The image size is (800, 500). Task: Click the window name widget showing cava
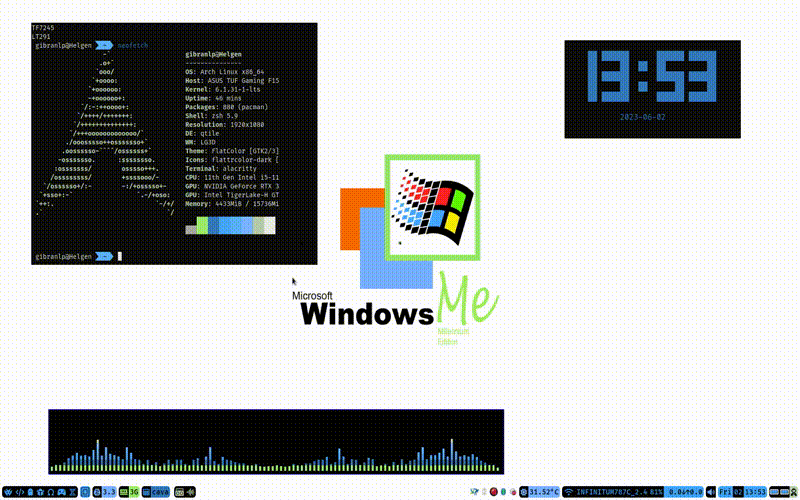[x=156, y=492]
